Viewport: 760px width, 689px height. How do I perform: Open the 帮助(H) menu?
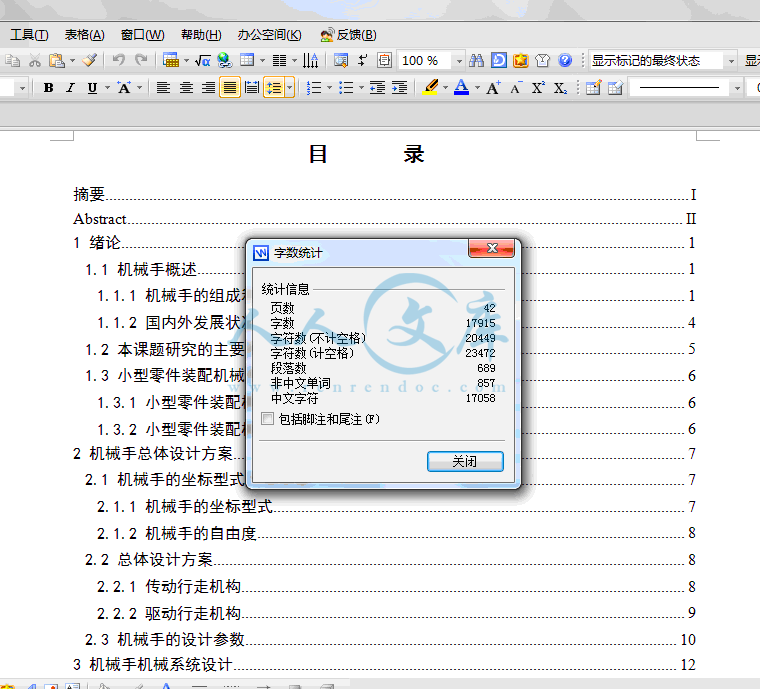click(201, 35)
